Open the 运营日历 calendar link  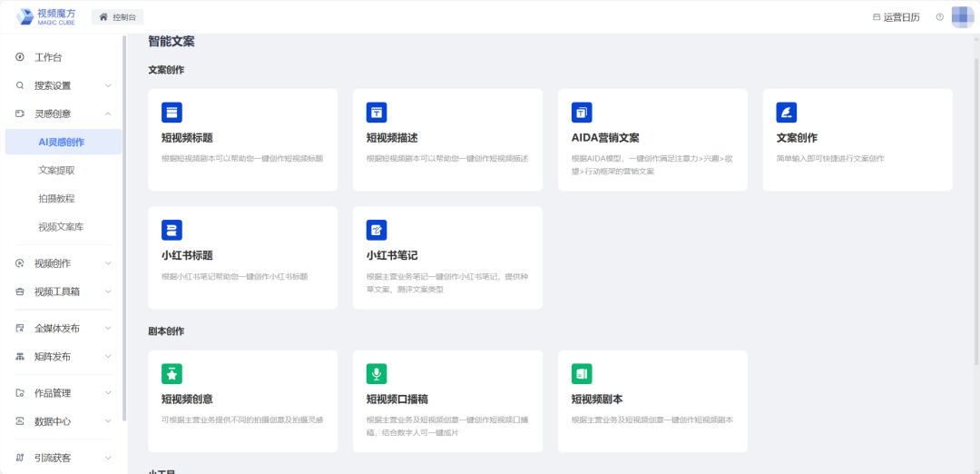tap(896, 17)
